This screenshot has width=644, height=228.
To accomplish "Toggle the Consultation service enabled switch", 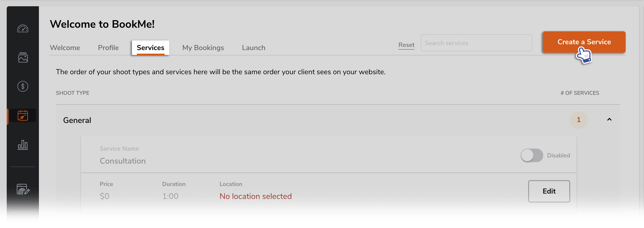I will [x=532, y=155].
